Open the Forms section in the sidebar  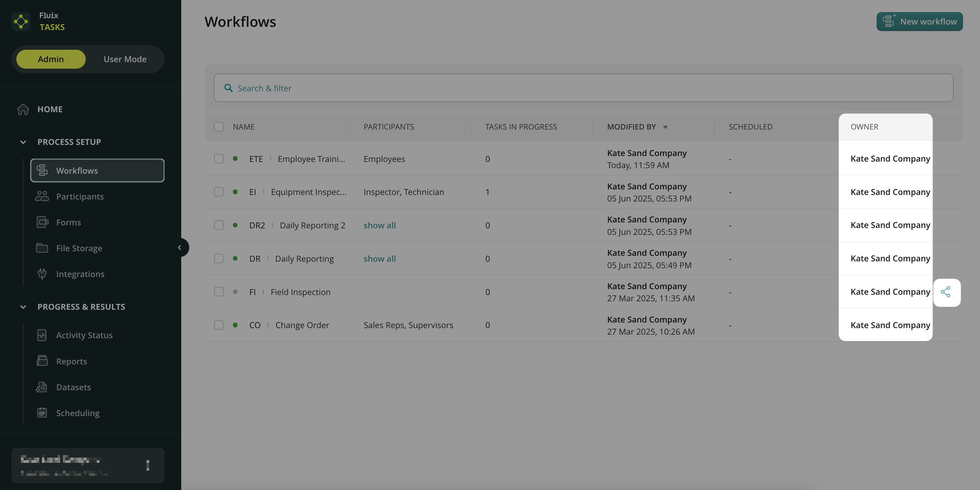[68, 222]
